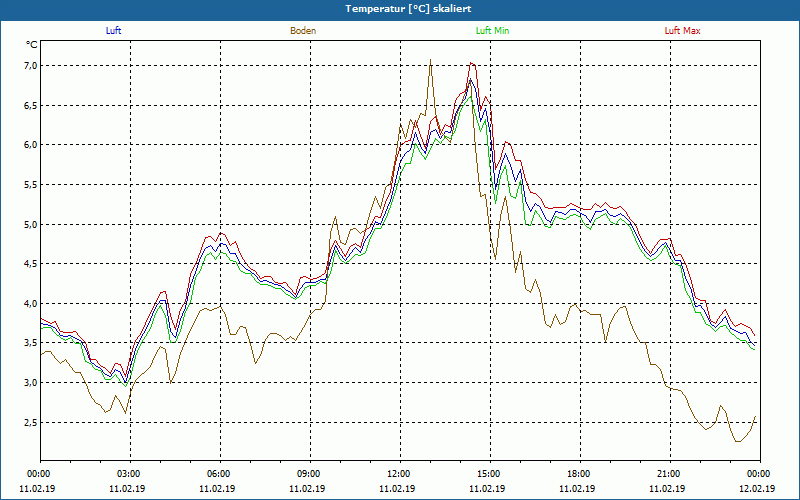This screenshot has height=500, width=800.
Task: Click the "6,5" y-axis value
Action: tap(31, 106)
